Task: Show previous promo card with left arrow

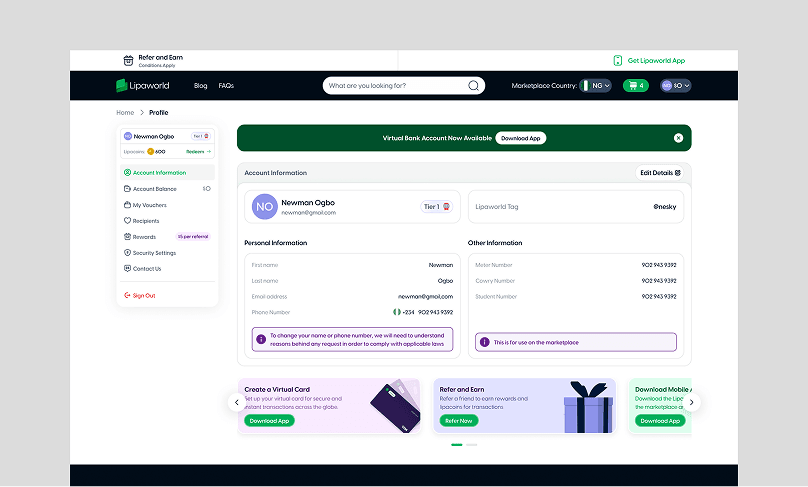Action: (237, 402)
